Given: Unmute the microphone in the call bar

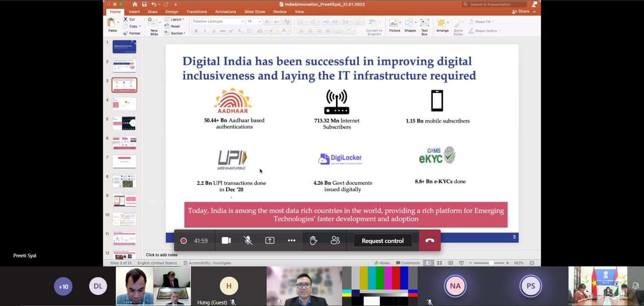Looking at the screenshot, I should (x=248, y=241).
